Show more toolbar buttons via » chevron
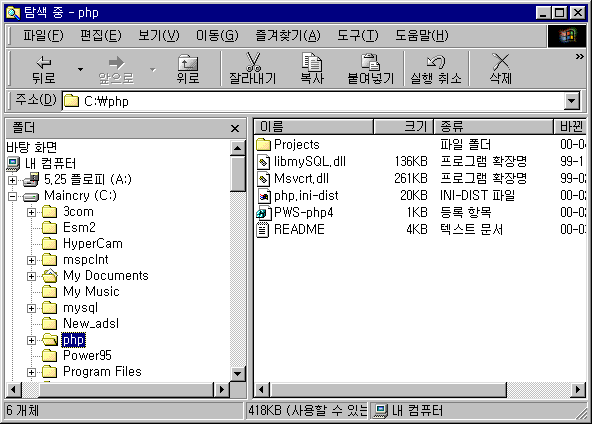 point(580,57)
